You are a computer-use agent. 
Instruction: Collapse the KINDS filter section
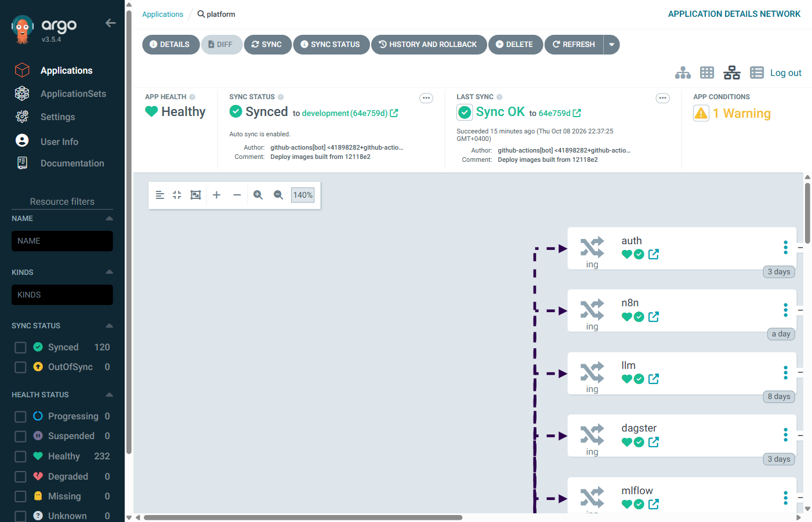[x=109, y=272]
